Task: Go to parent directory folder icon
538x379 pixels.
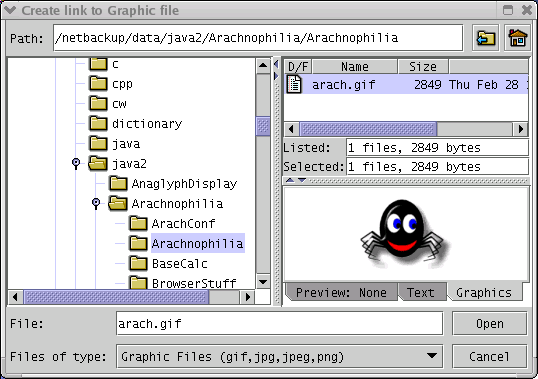Action: point(485,38)
